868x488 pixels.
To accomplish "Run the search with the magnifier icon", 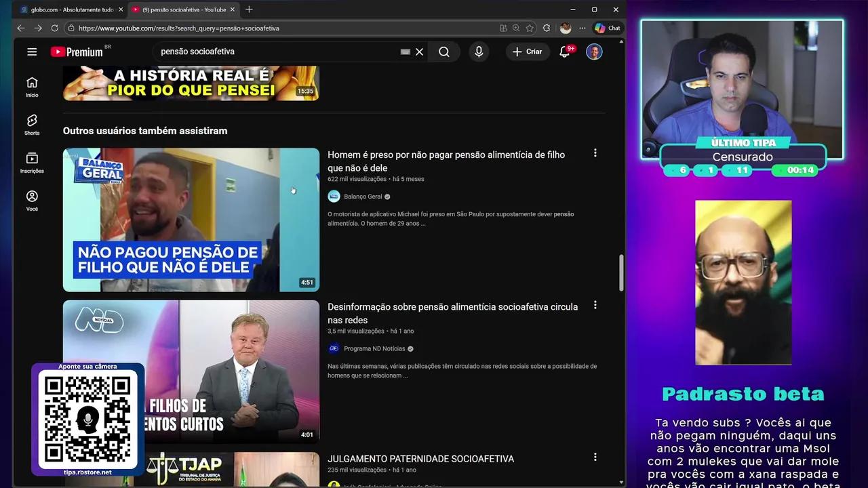I will pos(443,52).
